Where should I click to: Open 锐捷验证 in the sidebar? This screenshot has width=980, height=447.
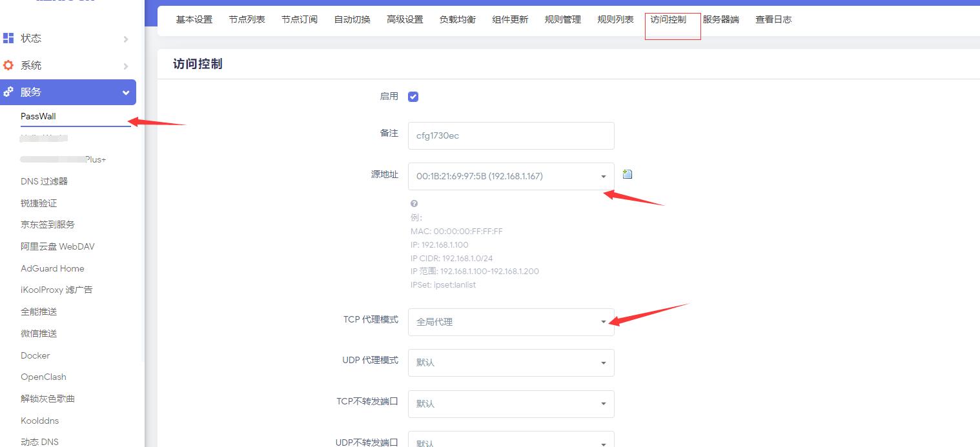pos(39,203)
